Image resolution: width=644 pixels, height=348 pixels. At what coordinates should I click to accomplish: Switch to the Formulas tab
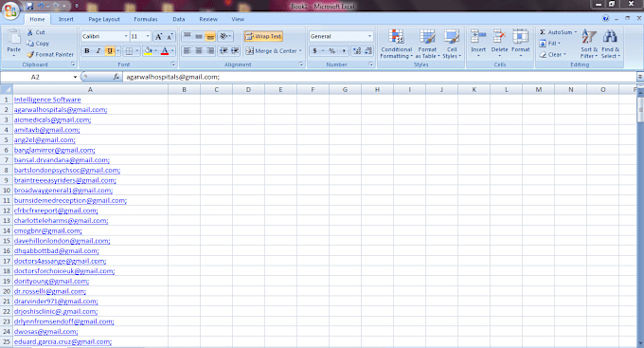point(146,19)
